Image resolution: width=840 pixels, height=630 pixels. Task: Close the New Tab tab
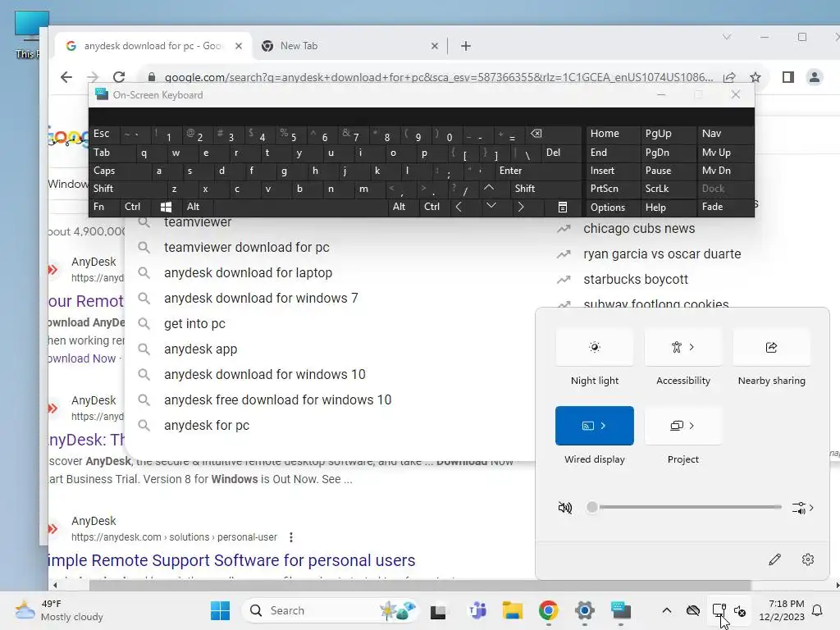[435, 46]
